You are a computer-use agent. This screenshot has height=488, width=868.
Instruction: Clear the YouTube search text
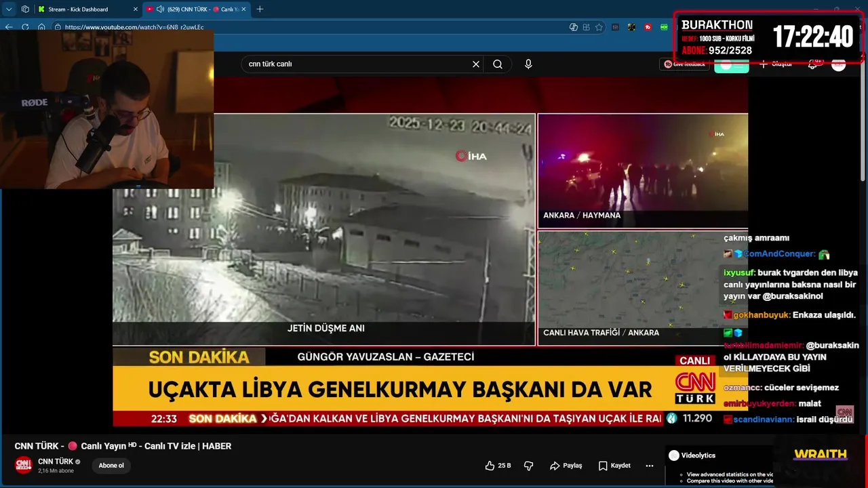click(x=476, y=64)
